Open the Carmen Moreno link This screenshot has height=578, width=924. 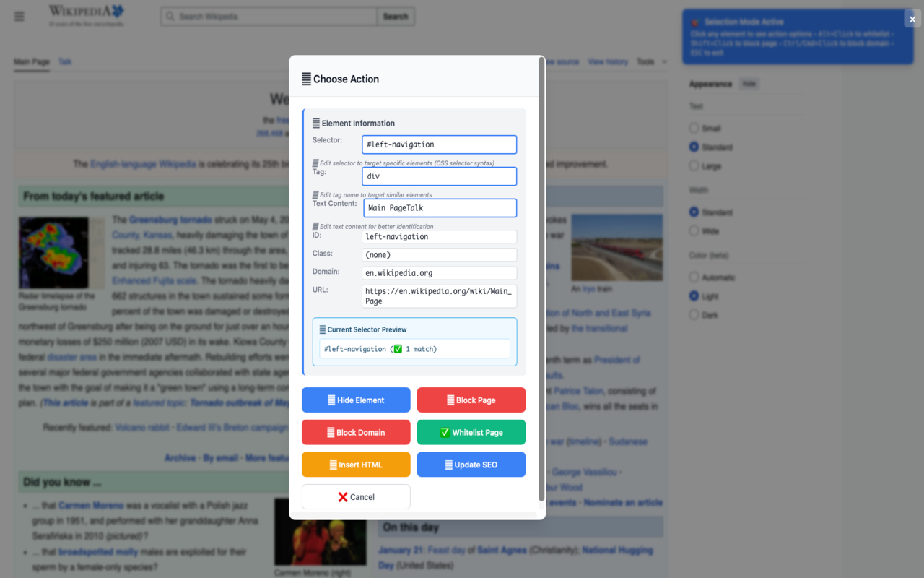tap(91, 506)
